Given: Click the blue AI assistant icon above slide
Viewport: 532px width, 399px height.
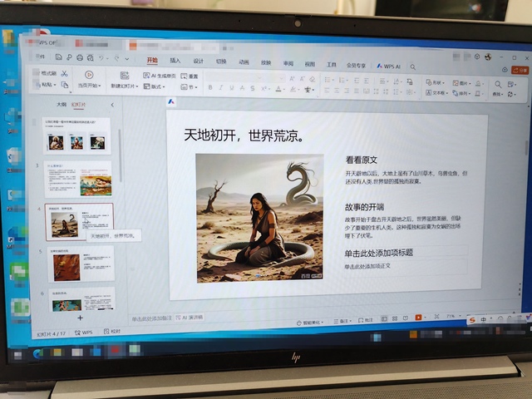Looking at the screenshot, I should click(x=170, y=101).
